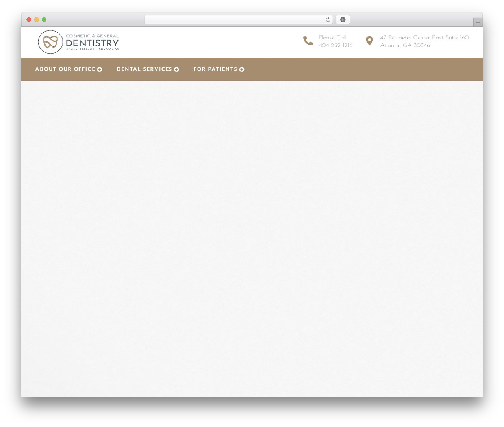Image resolution: width=504 pixels, height=427 pixels.
Task: Open the 47 Perimeter Center East address
Action: (424, 37)
